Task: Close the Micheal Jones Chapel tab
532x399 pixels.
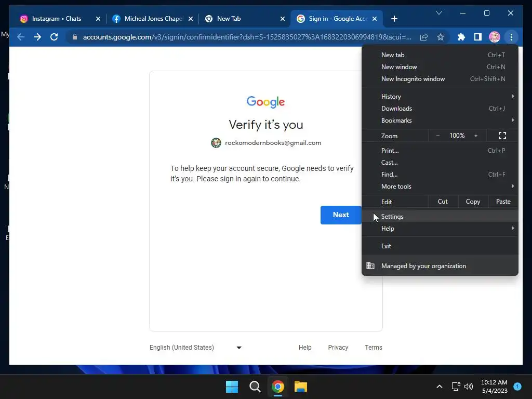Action: point(191,19)
